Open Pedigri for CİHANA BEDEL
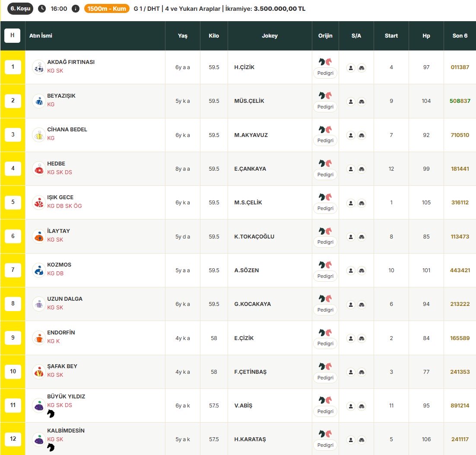 [x=325, y=140]
